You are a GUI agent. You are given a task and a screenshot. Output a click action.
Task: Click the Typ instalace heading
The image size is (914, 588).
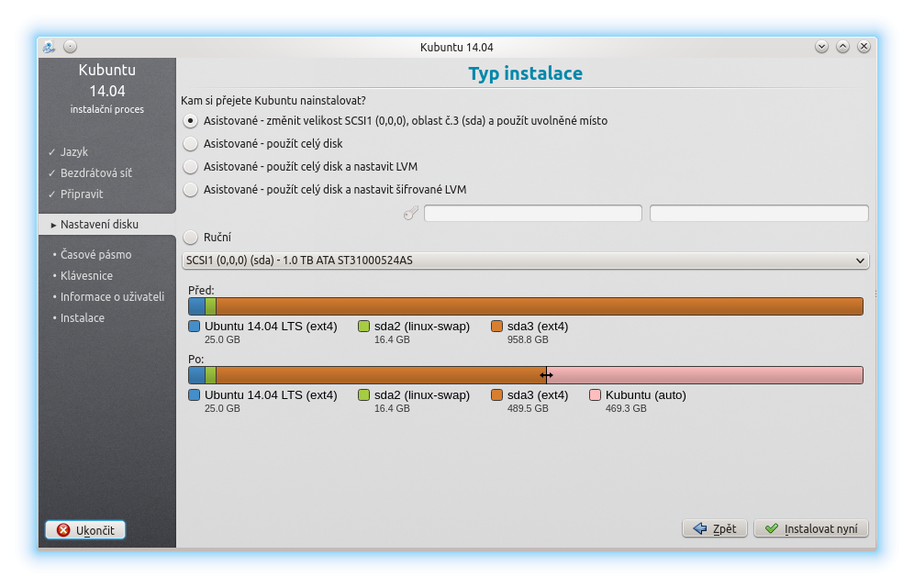point(525,73)
